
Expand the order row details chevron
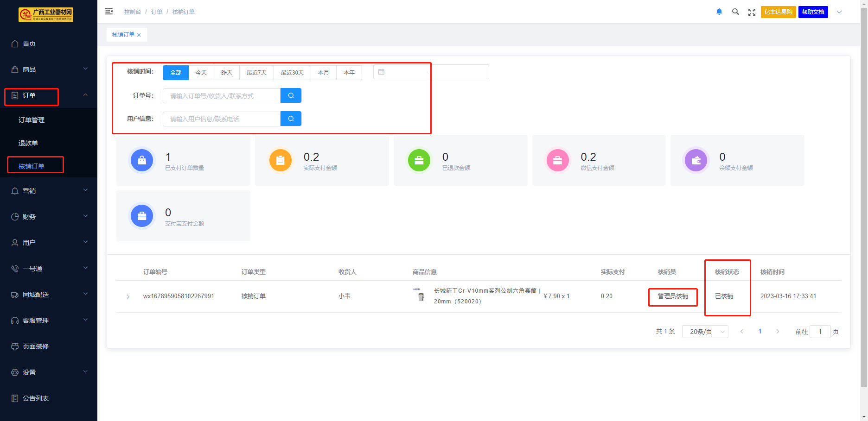[x=128, y=296]
